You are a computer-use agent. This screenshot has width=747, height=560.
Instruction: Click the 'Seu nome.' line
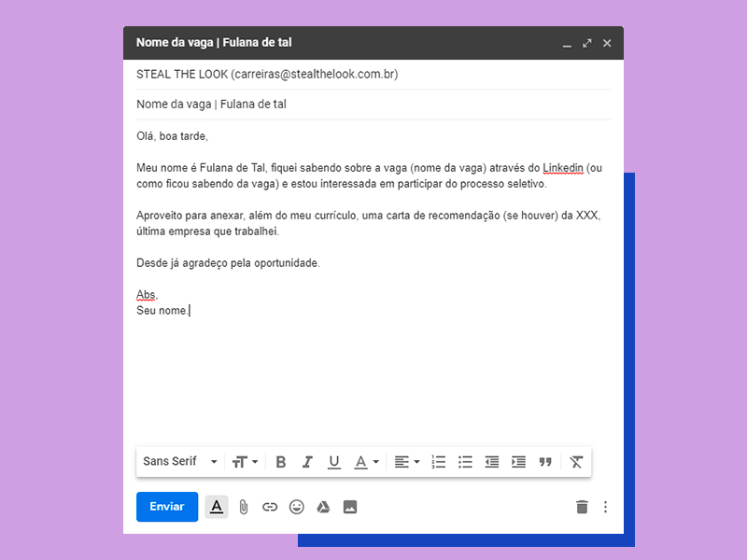[x=162, y=311]
